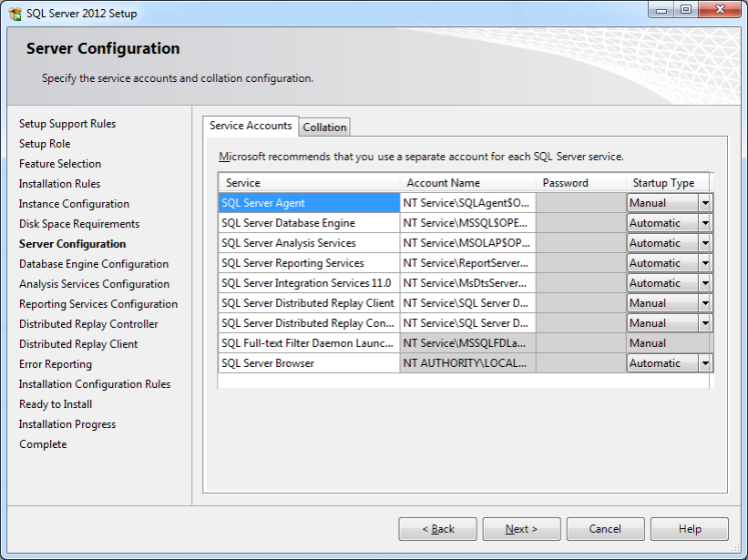This screenshot has width=748, height=560.
Task: Click NT Service\MSSQLFDLa... account cell
Action: [x=468, y=343]
